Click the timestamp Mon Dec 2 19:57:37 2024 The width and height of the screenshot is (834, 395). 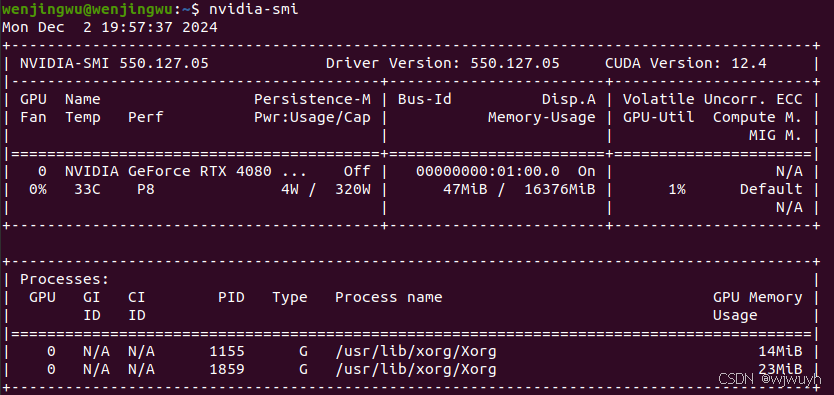(x=110, y=27)
